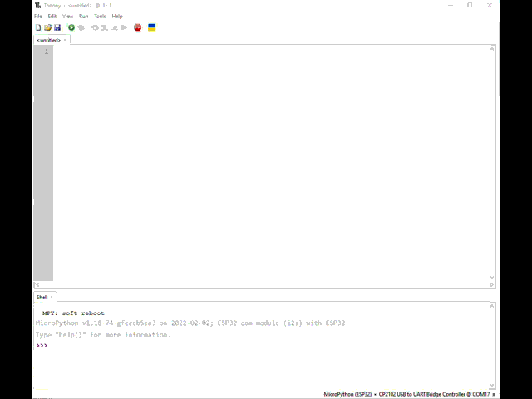Close the <untitled> editor tab
Screen dimensions: 532x399
(66, 39)
